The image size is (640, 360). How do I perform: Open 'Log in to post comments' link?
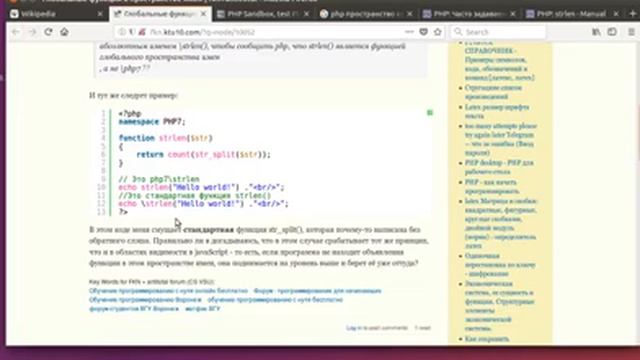coord(377,328)
